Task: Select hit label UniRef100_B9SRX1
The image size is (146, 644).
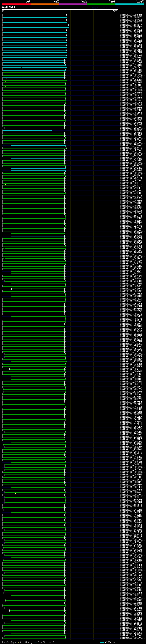Action: [131, 55]
